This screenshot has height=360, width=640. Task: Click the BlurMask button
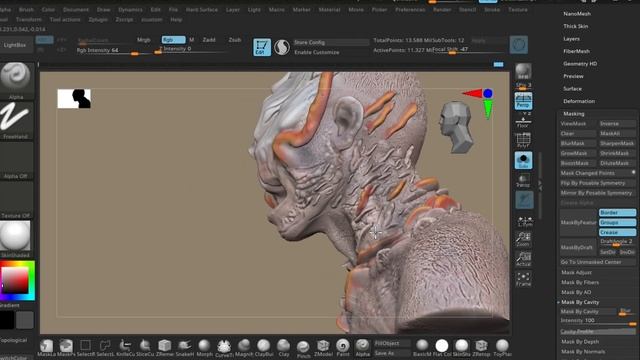click(578, 143)
